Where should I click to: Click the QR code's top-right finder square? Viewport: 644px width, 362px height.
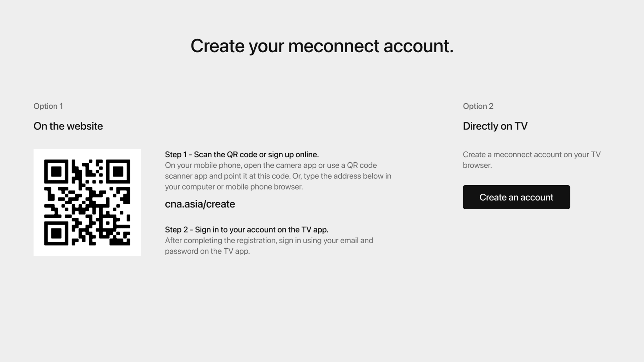tap(118, 171)
